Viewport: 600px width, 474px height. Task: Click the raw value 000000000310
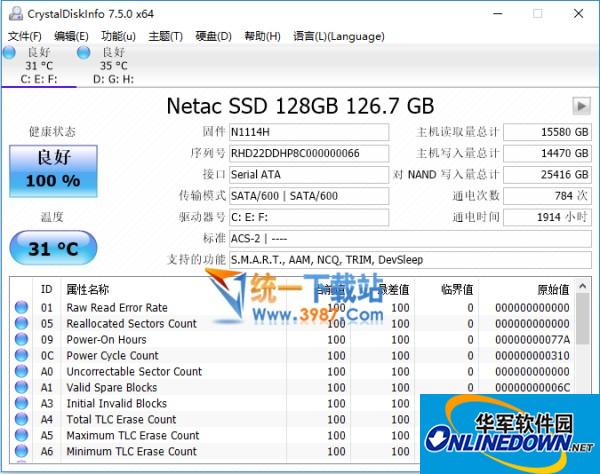532,356
